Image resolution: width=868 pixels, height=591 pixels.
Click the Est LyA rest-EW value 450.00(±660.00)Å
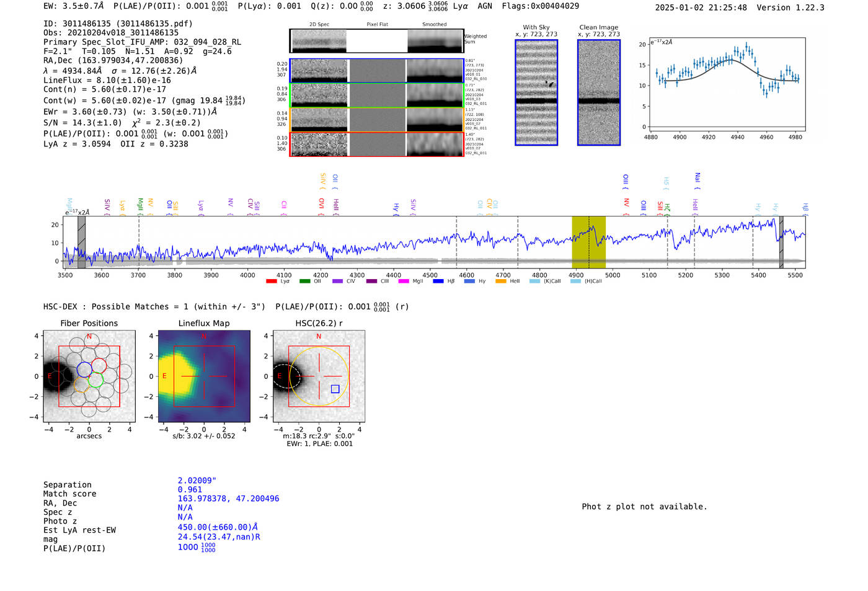(217, 527)
